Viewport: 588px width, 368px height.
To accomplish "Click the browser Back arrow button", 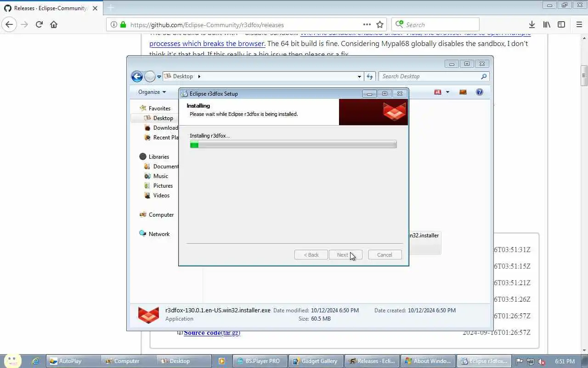I will point(9,24).
